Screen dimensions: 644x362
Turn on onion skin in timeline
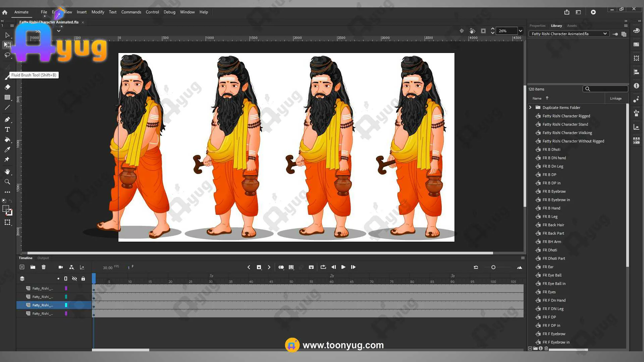[281, 267]
